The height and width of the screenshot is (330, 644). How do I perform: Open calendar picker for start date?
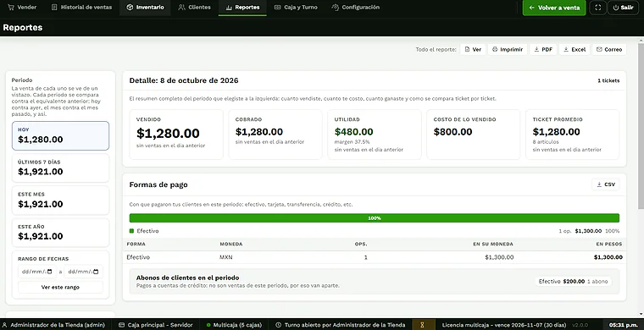click(x=50, y=272)
